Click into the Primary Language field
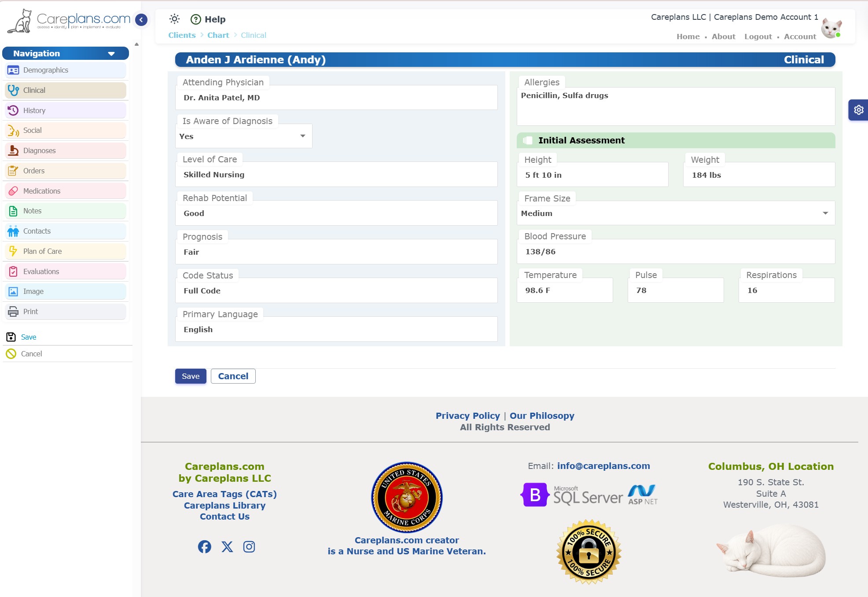The width and height of the screenshot is (868, 597). (336, 330)
